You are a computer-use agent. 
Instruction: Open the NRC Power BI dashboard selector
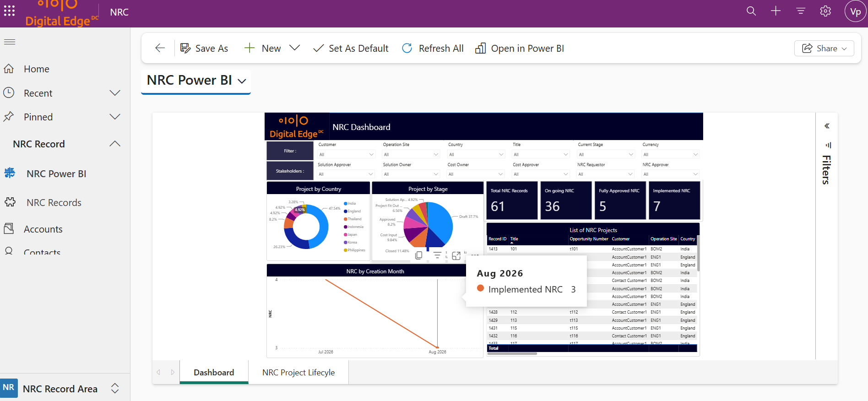196,80
